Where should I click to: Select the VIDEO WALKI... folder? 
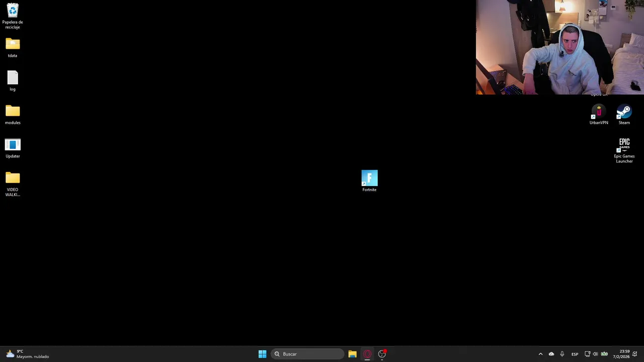pyautogui.click(x=13, y=184)
